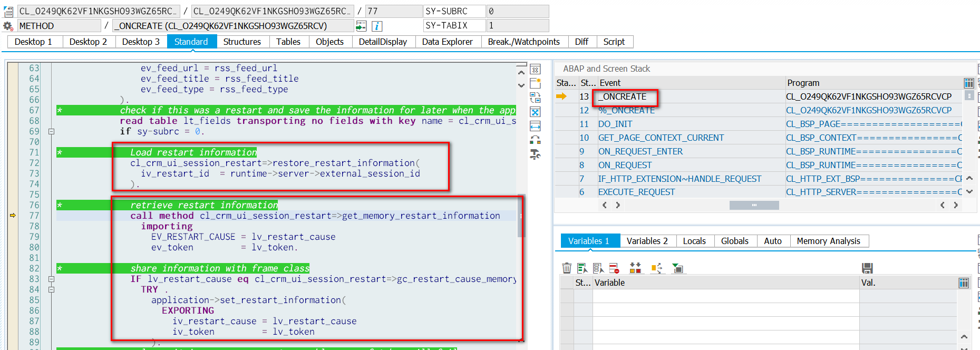Switch to Auto tab
The width and height of the screenshot is (980, 350).
point(773,241)
